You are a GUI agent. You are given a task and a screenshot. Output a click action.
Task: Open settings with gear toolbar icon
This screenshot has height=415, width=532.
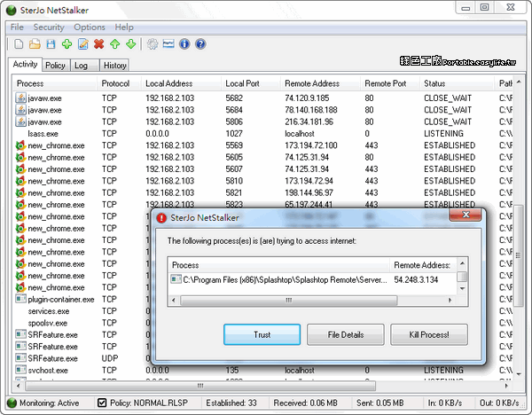(x=153, y=44)
